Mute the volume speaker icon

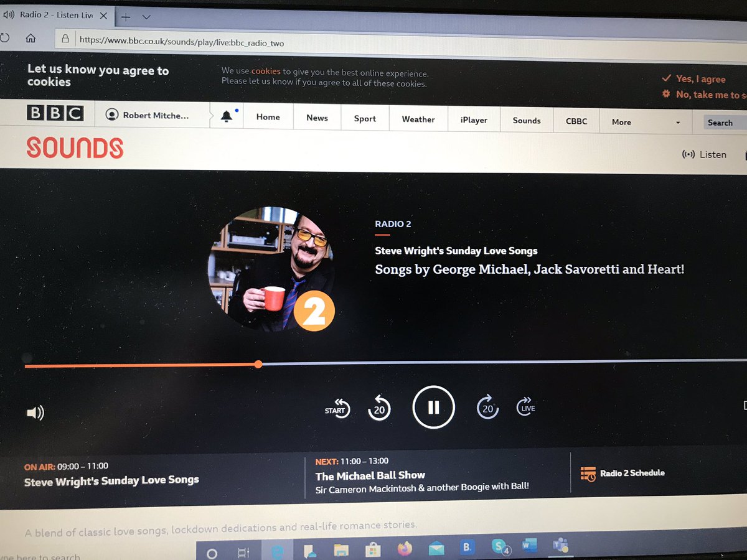(x=35, y=413)
